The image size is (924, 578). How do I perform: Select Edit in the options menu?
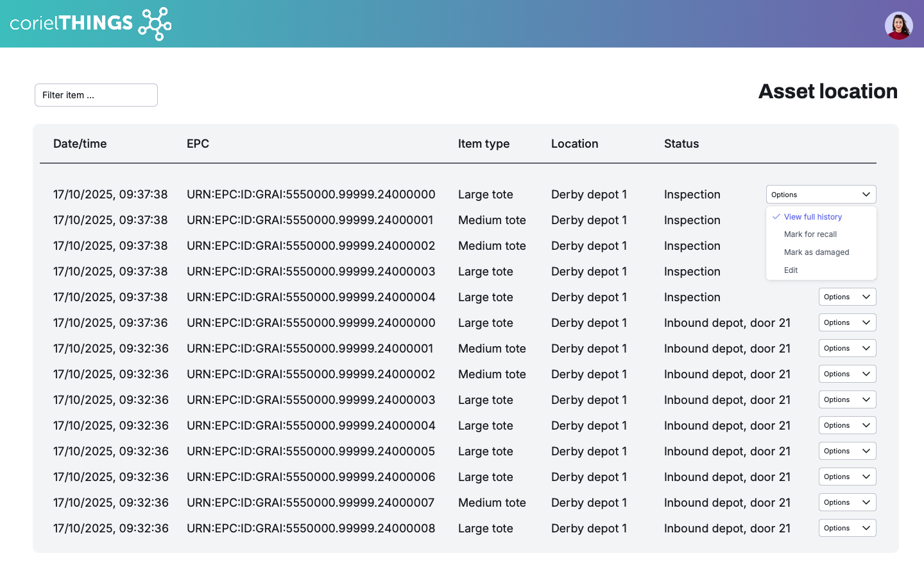pos(791,270)
